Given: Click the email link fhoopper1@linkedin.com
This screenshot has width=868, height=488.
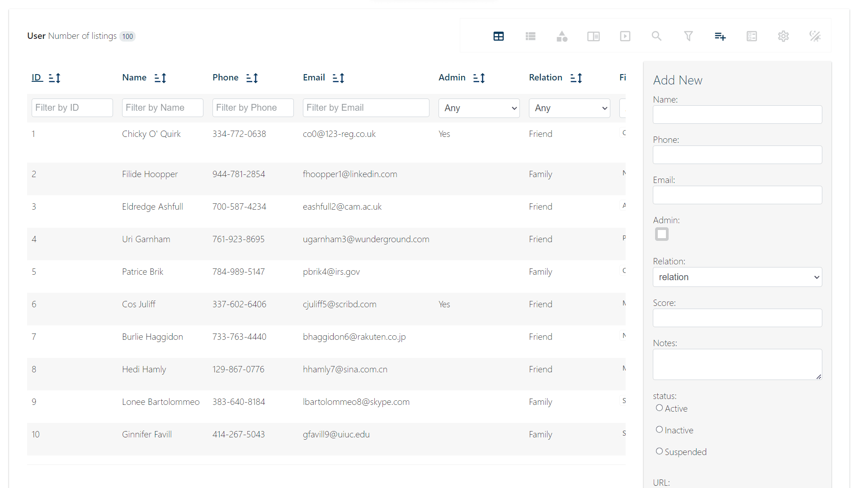Looking at the screenshot, I should coord(350,174).
